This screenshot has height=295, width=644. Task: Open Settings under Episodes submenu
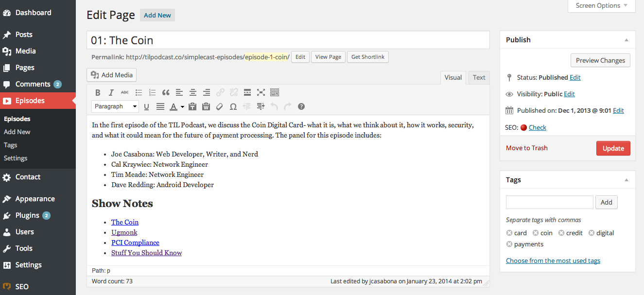coord(16,158)
